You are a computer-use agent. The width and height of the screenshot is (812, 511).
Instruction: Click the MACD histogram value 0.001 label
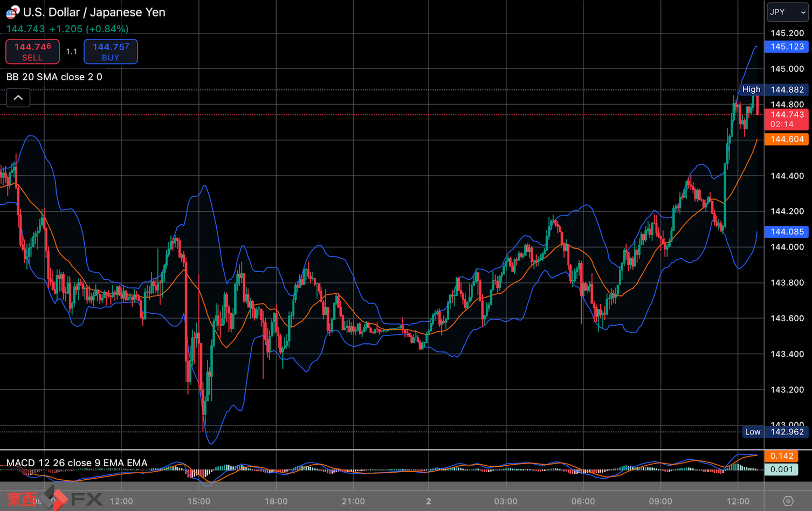click(781, 469)
